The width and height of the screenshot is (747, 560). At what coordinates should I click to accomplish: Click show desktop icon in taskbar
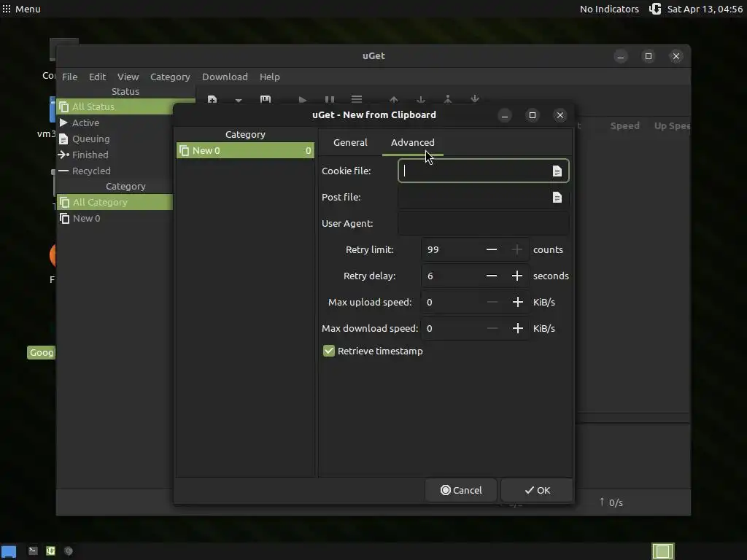pyautogui.click(x=9, y=551)
